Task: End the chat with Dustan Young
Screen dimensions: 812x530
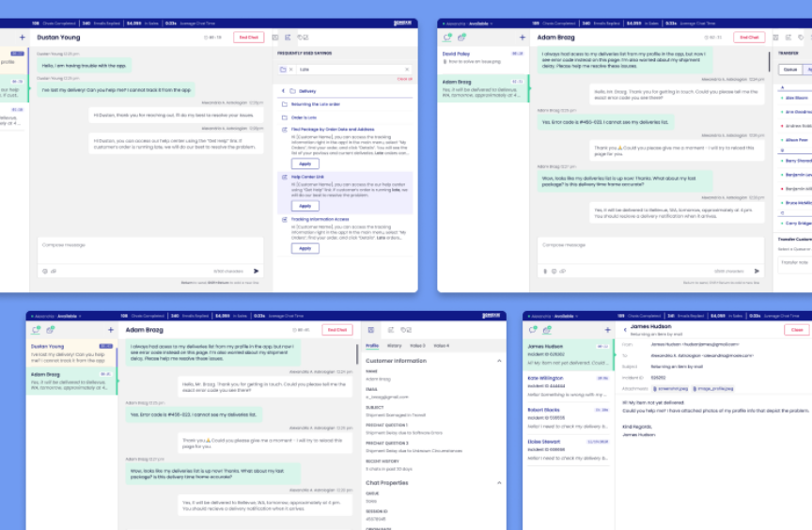Action: coord(249,38)
